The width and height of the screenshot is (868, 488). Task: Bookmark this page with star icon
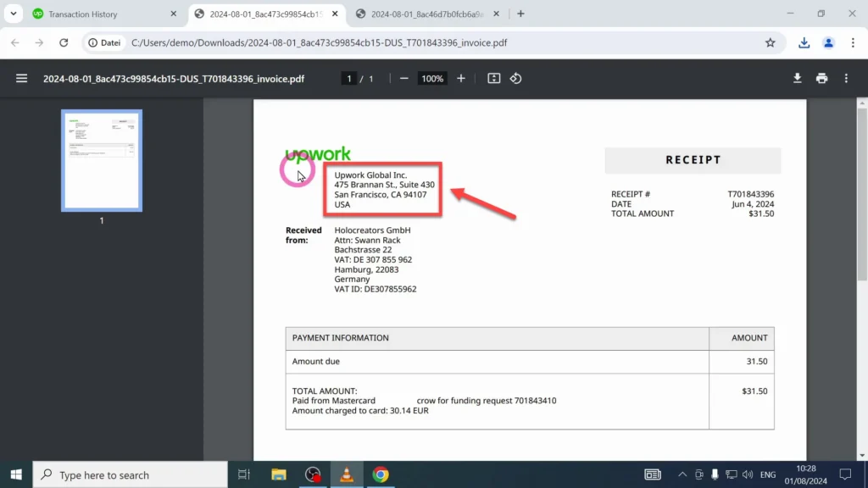(x=770, y=42)
